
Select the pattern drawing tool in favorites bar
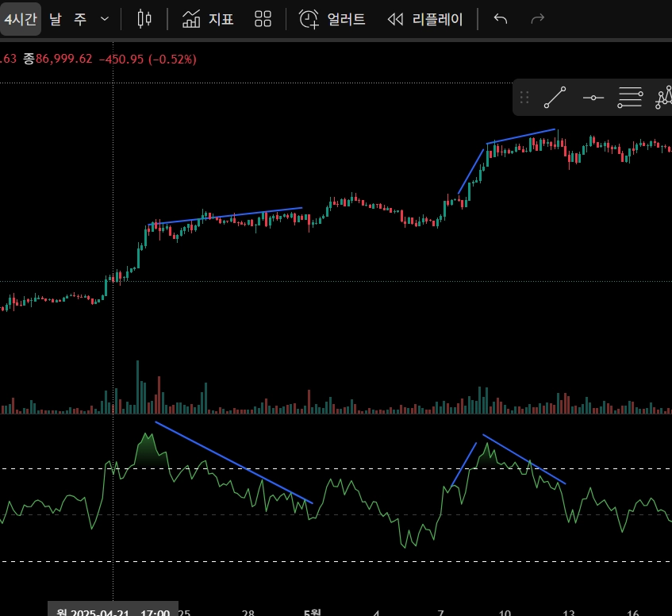[x=664, y=98]
